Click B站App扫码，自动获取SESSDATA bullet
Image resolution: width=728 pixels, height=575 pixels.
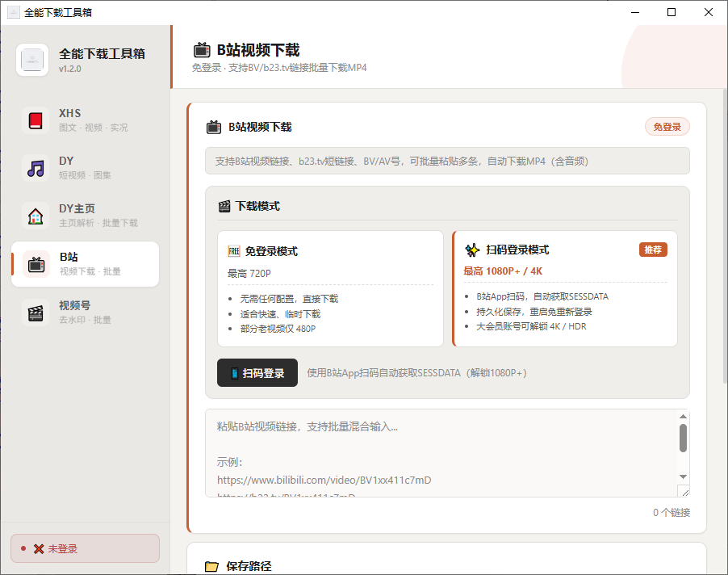tap(542, 296)
